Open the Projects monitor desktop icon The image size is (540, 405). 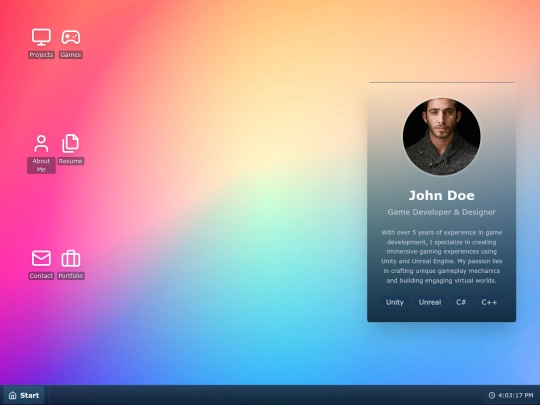tap(41, 37)
